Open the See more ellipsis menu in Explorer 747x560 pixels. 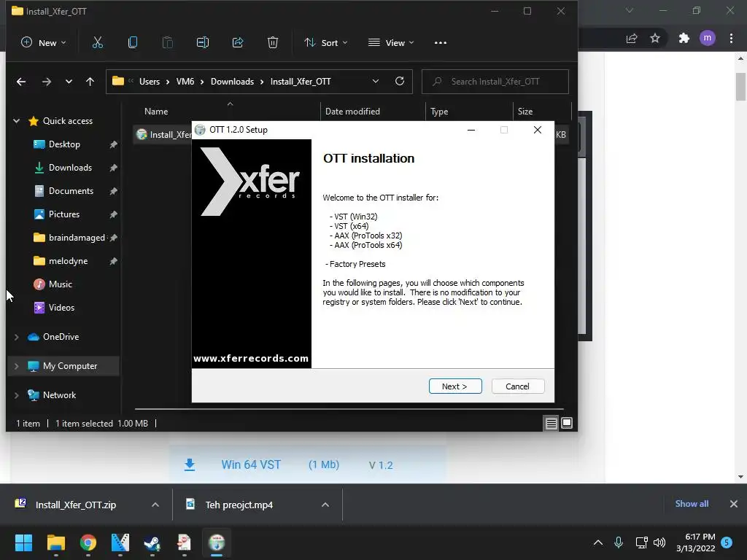click(x=441, y=43)
